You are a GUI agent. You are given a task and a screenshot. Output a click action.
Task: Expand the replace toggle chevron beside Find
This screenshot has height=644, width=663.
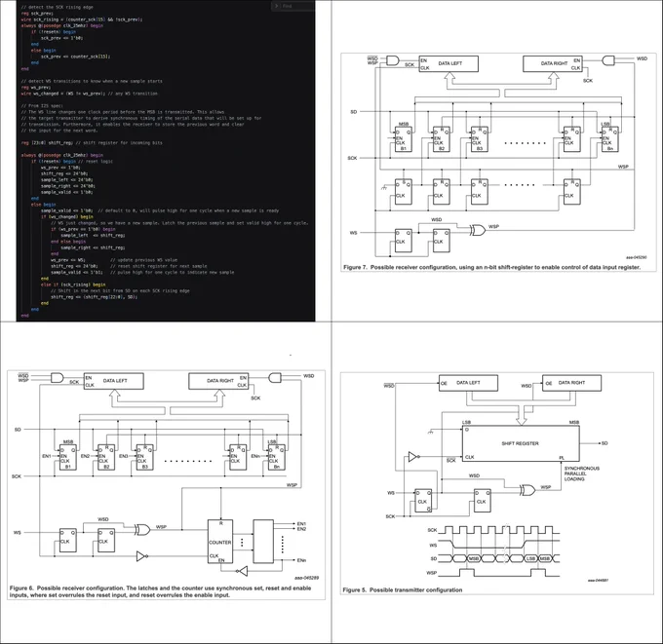[x=276, y=6]
